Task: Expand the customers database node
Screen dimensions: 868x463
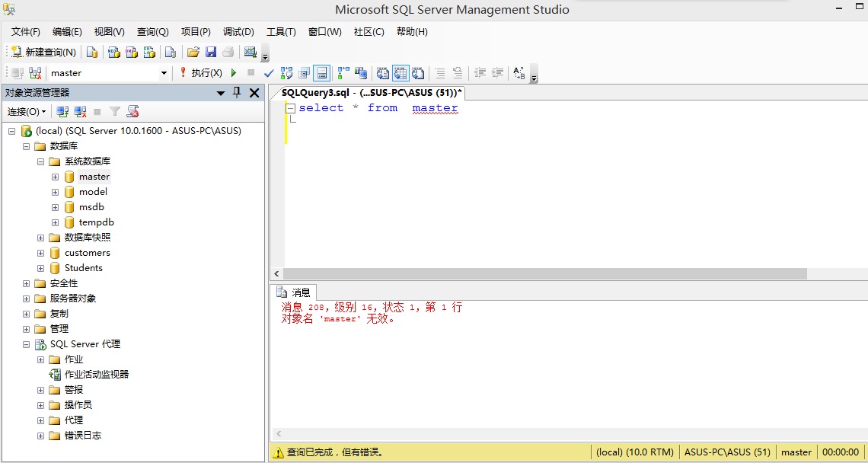Action: coord(40,253)
